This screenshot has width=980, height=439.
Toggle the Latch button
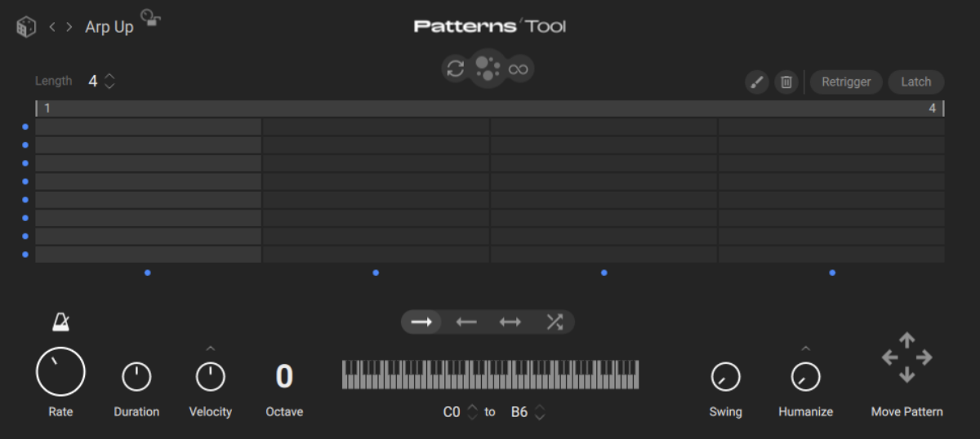pyautogui.click(x=915, y=82)
